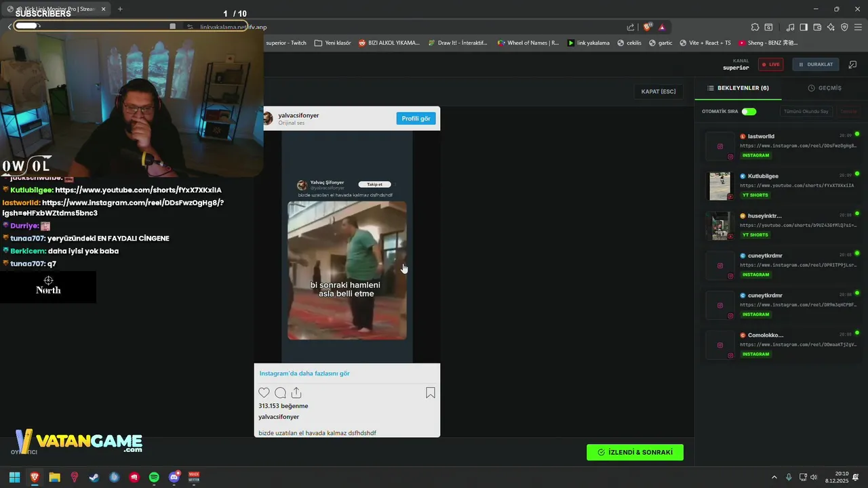
Task: Click the volume speaker icon in system tray
Action: (814, 477)
